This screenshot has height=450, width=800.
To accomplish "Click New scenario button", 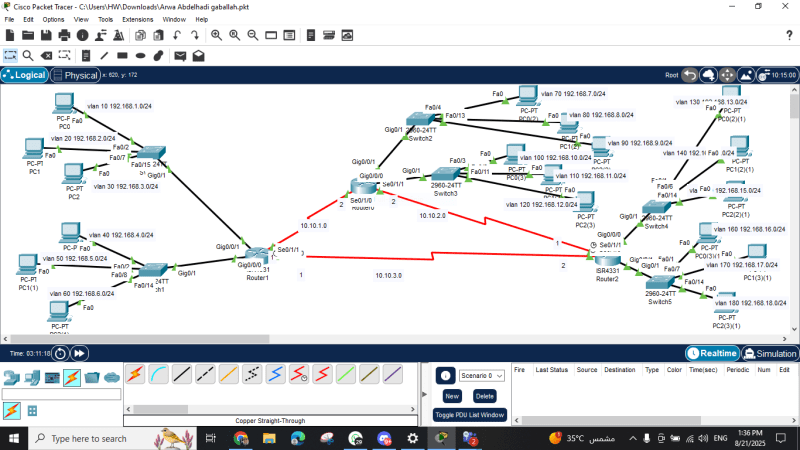I will click(x=452, y=396).
